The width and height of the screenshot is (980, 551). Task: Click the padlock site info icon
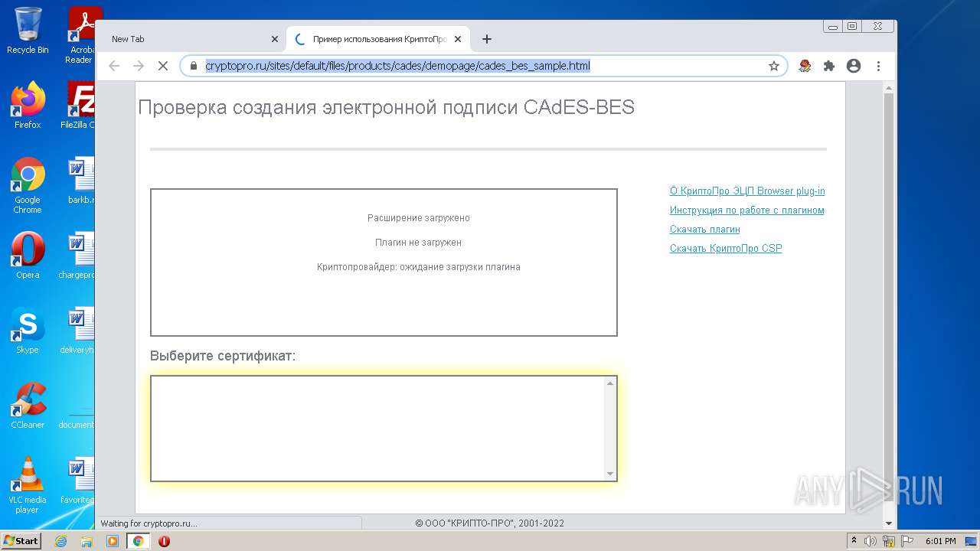click(193, 66)
